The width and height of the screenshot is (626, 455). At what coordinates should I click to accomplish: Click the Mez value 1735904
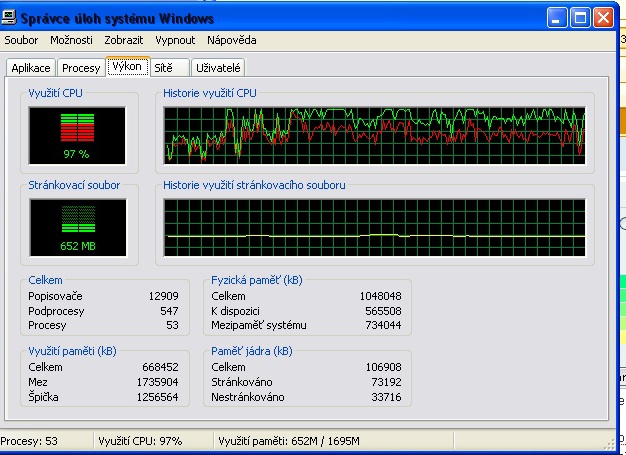coord(158,382)
